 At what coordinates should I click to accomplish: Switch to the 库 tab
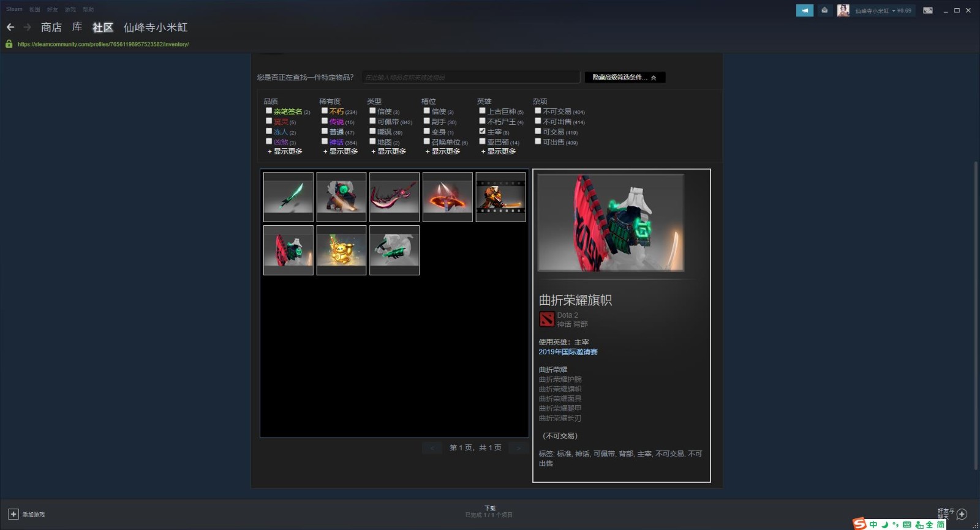(x=77, y=27)
